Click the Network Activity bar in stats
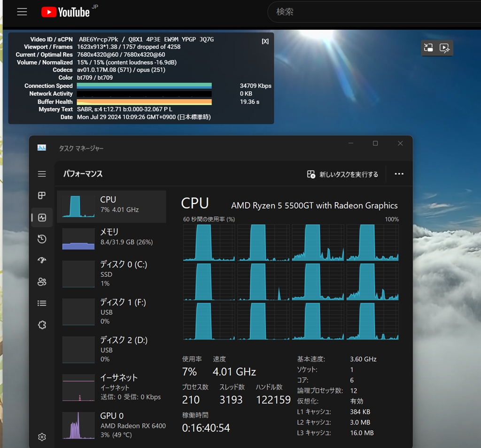 pos(144,94)
